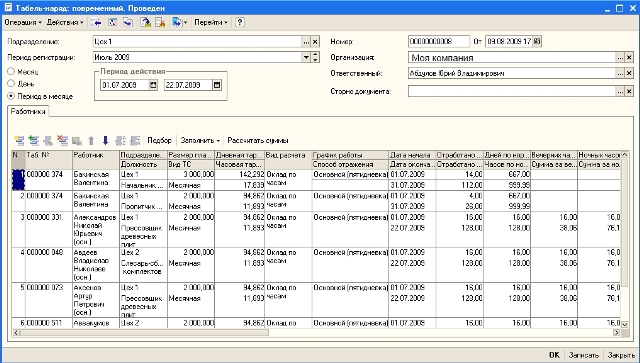Click the 142,292 daily rate cell
Image resolution: width=640 pixels, height=363 pixels.
(240, 174)
